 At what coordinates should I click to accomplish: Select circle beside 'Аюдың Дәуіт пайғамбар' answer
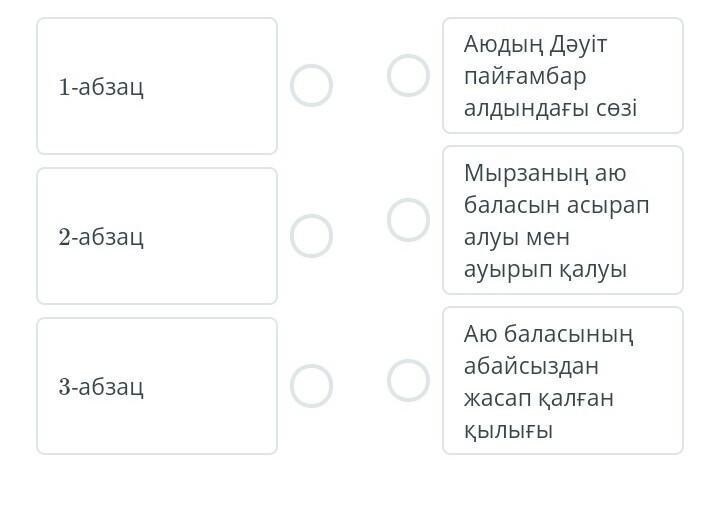(x=408, y=75)
